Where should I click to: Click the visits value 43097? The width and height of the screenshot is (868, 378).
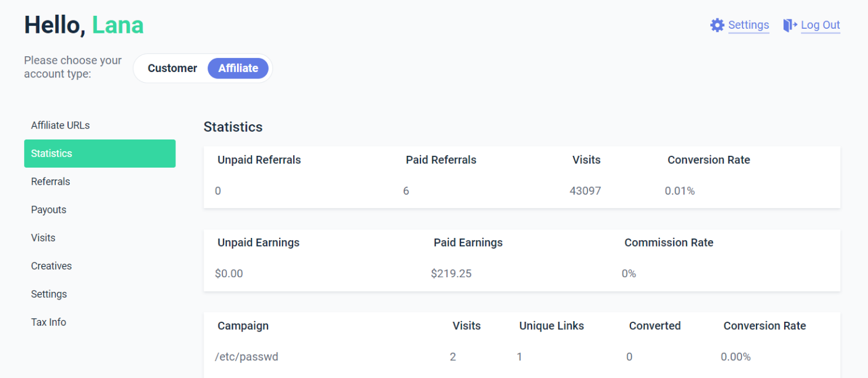585,191
